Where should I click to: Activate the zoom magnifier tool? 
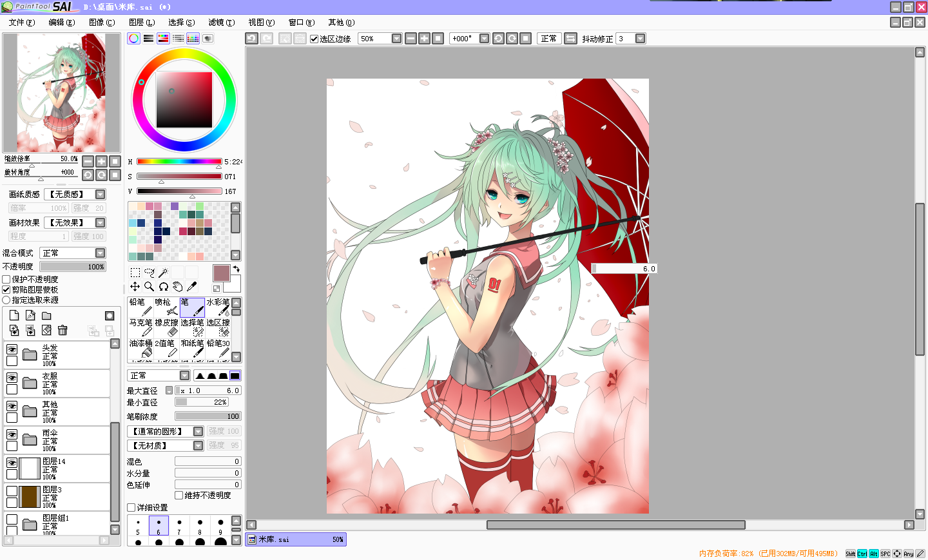click(x=149, y=287)
